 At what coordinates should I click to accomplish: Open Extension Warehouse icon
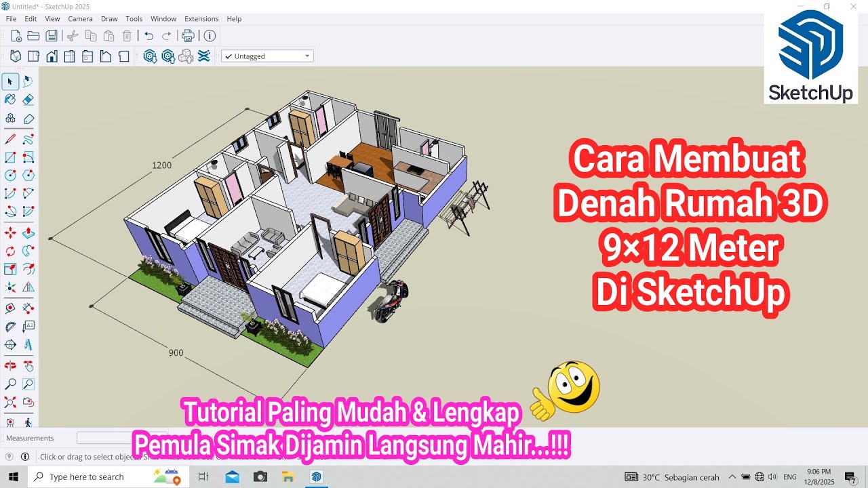pyautogui.click(x=203, y=56)
